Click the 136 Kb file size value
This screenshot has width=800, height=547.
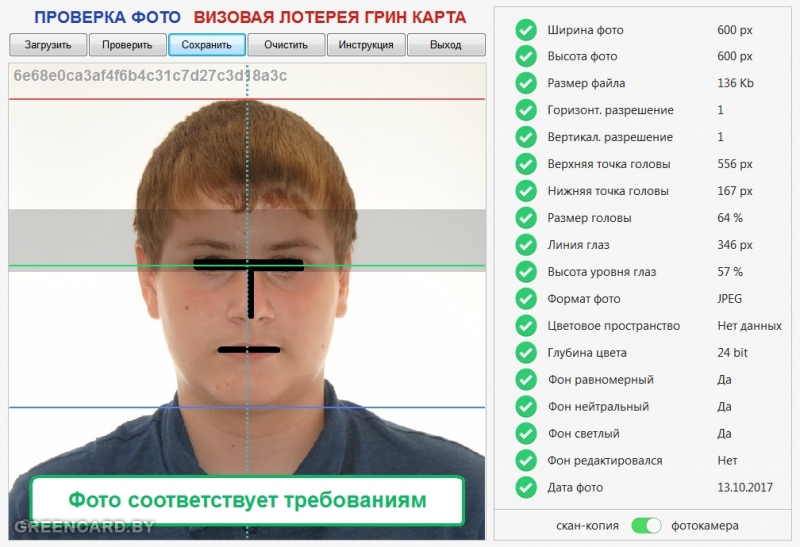[735, 83]
